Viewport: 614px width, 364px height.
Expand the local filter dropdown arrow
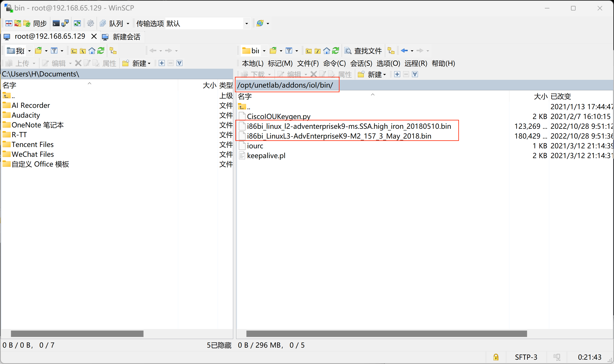click(x=62, y=51)
